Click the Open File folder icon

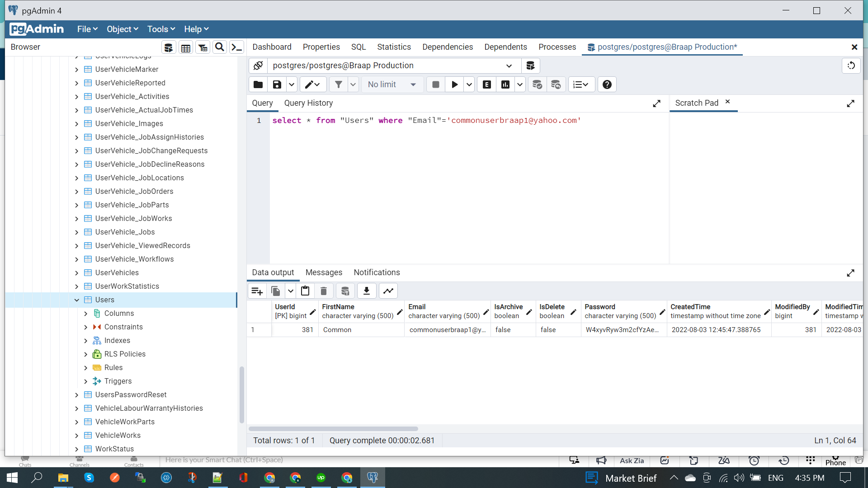pos(258,84)
